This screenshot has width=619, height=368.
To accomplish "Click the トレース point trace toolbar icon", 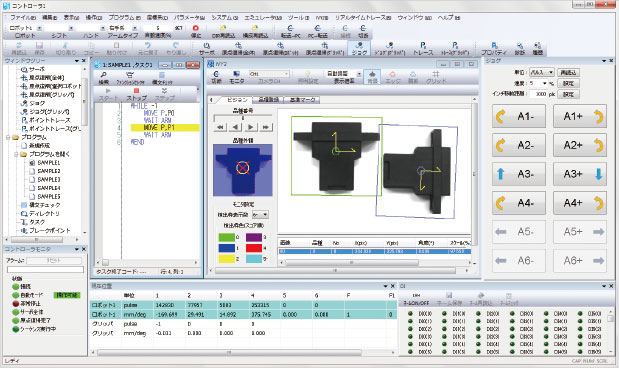I will (423, 48).
